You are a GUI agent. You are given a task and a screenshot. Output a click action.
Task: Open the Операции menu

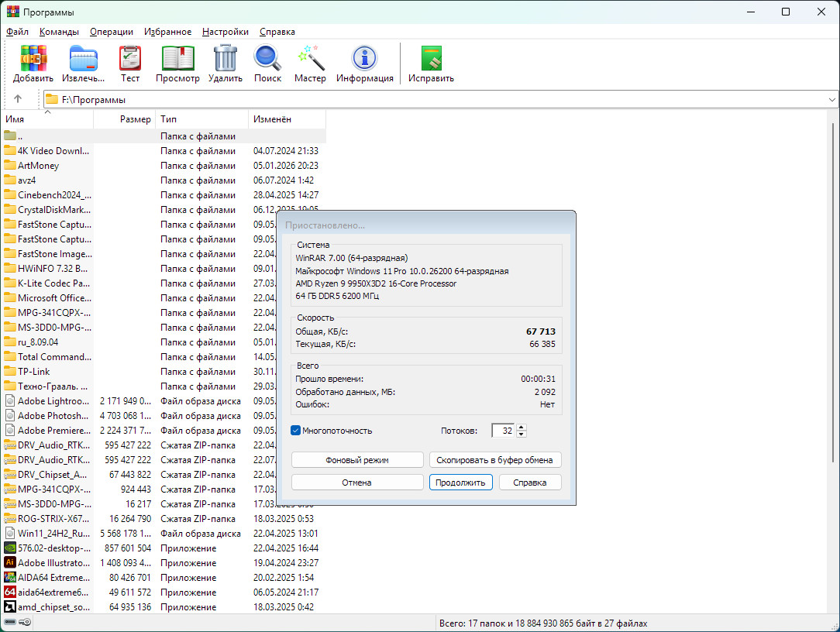coord(112,32)
